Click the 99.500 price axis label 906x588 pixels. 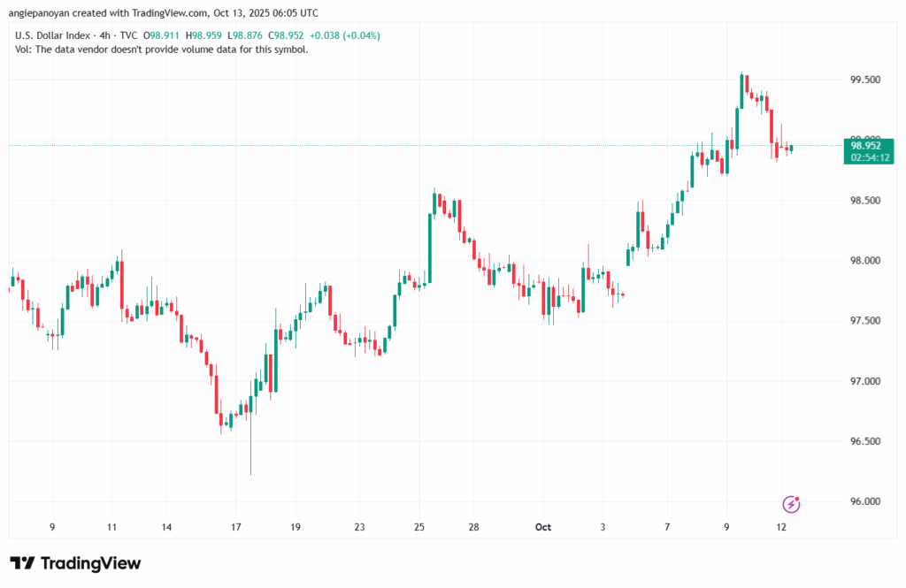point(864,80)
